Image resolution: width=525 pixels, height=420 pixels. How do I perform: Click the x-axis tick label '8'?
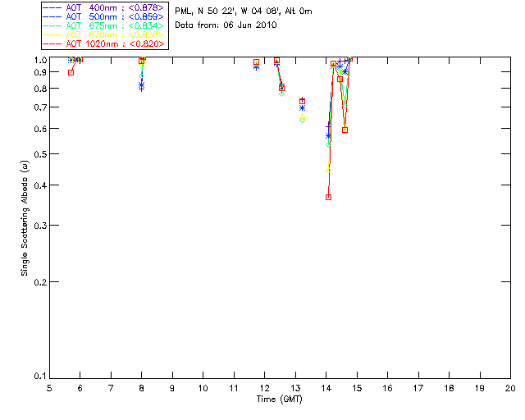142,388
